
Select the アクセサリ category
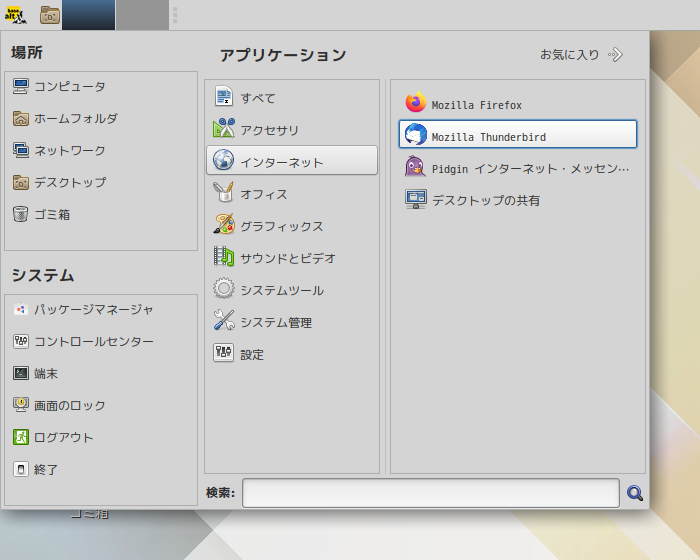(292, 128)
